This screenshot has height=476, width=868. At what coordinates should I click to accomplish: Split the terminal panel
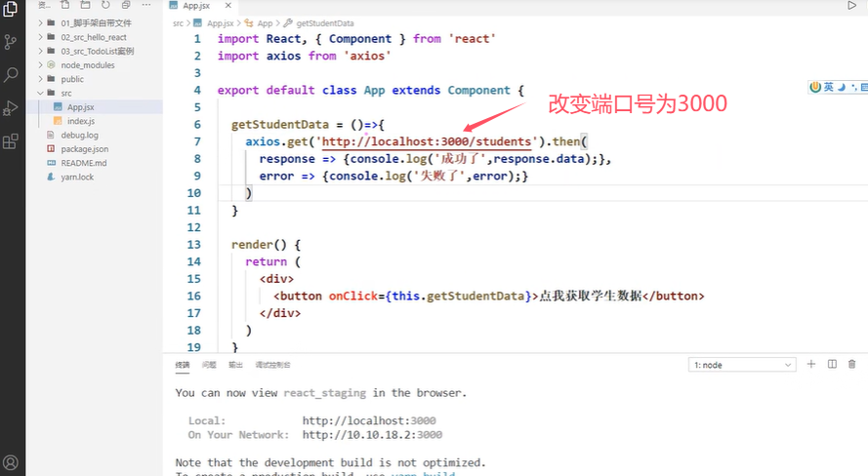click(832, 364)
